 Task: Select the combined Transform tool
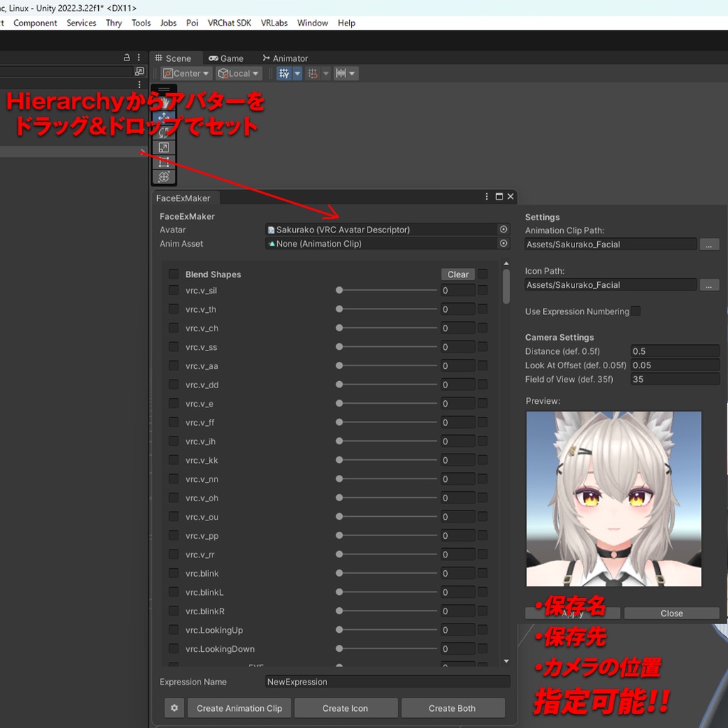point(164,175)
